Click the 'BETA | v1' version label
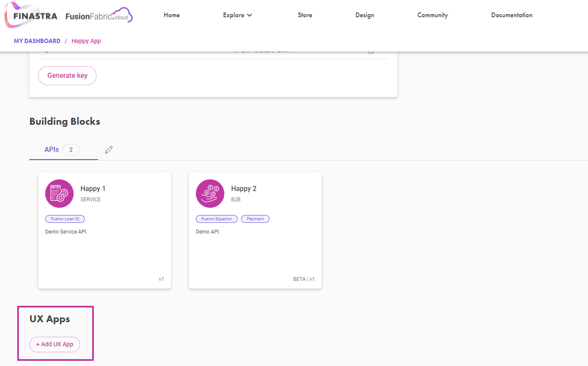 tap(304, 279)
